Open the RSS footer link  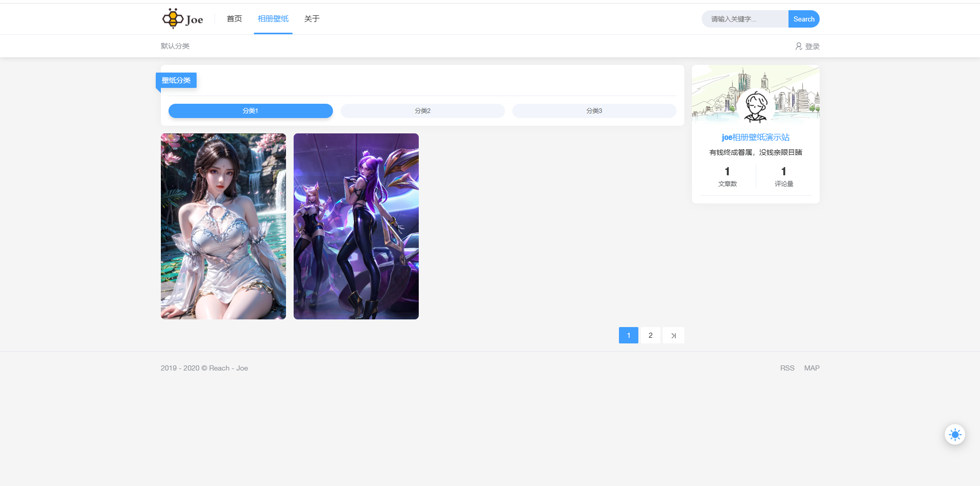(787, 368)
